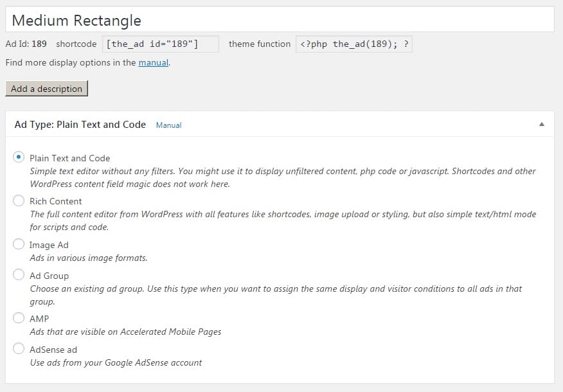Image resolution: width=563 pixels, height=392 pixels.
Task: Click the Medium Rectangle title field
Action: pyautogui.click(x=280, y=20)
